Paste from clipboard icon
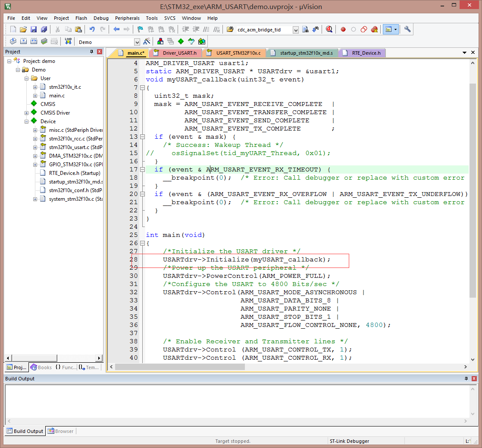Viewport: 482px width, 448px height. [x=78, y=29]
